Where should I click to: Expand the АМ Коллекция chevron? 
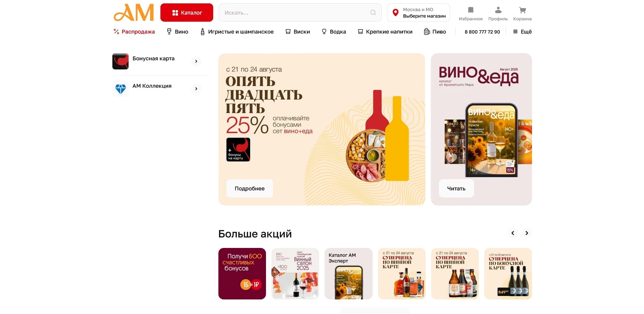[196, 89]
